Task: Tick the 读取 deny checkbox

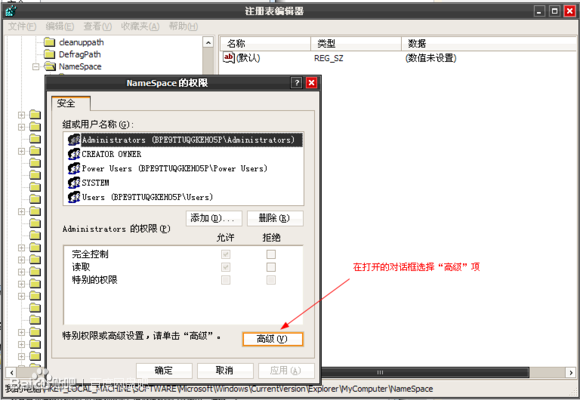Action: (271, 267)
